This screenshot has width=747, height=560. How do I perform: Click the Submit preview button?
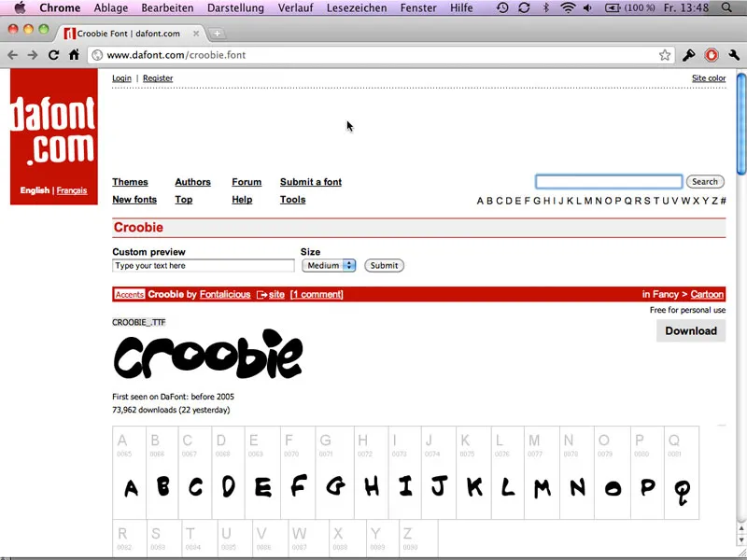384,266
